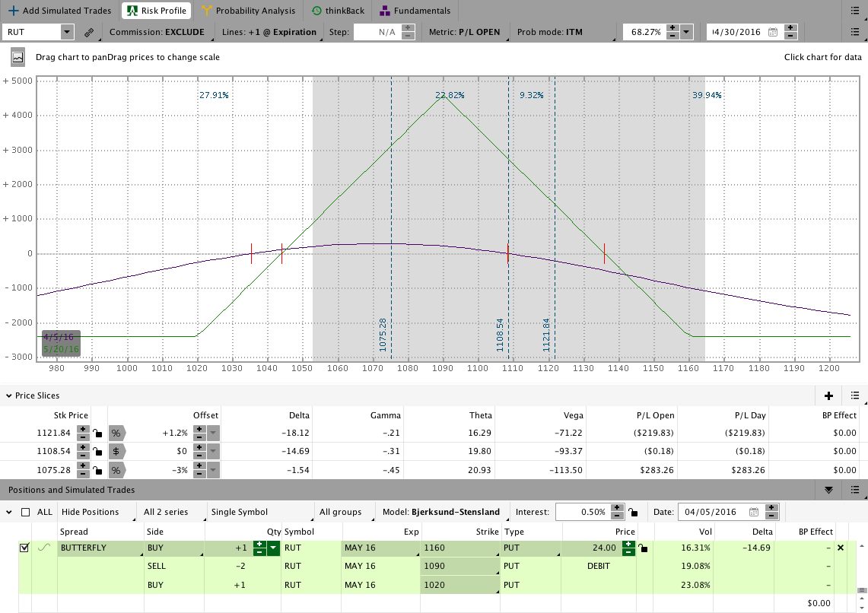The image size is (868, 613).
Task: Switch to the Fundamentals tab
Action: 415,11
